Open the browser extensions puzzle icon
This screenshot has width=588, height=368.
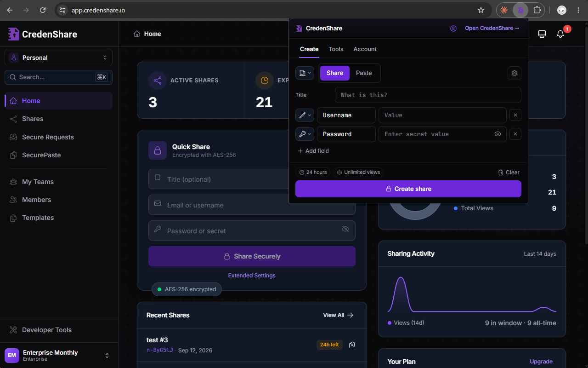tap(537, 10)
